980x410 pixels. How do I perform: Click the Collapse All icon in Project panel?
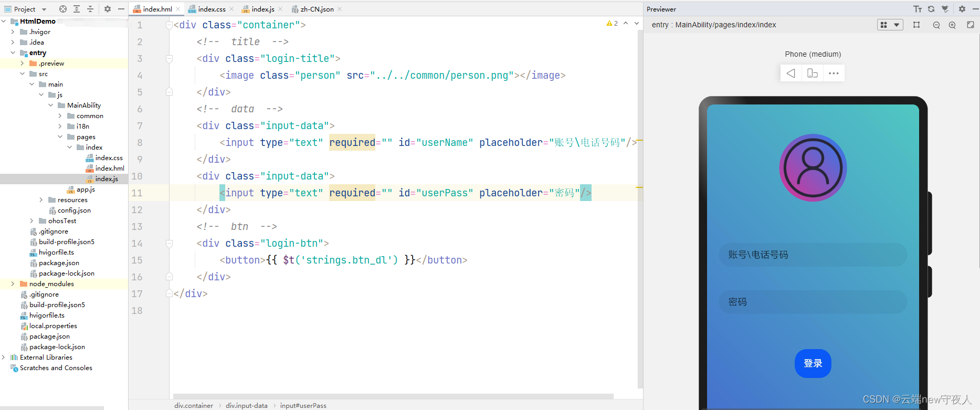click(90, 9)
